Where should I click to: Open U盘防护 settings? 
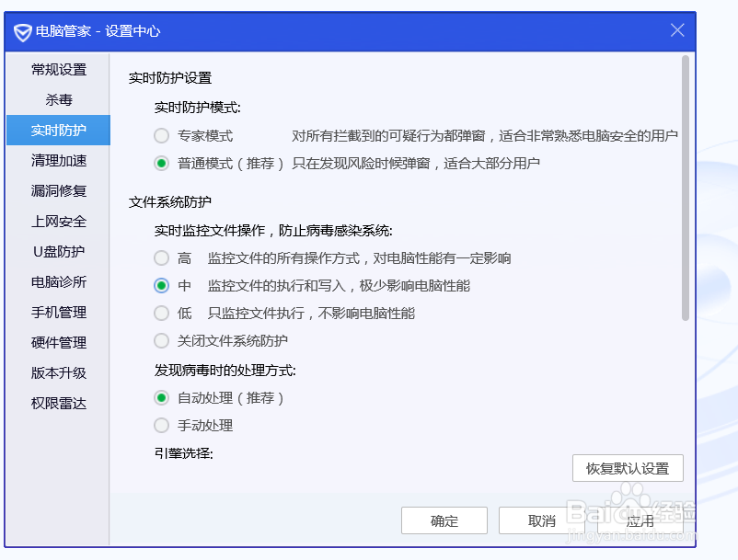59,252
